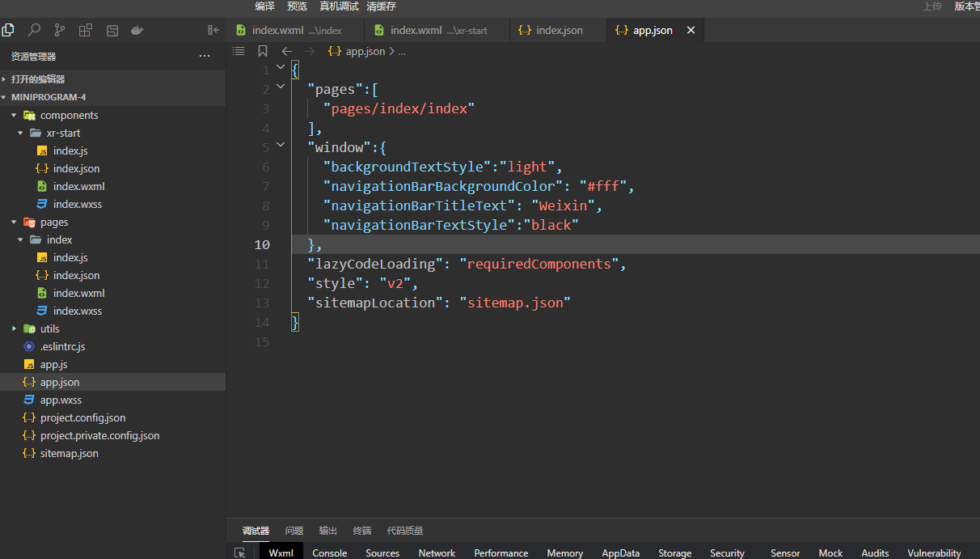This screenshot has height=559, width=980.
Task: Go back with the left arrow icon
Action: (x=287, y=51)
